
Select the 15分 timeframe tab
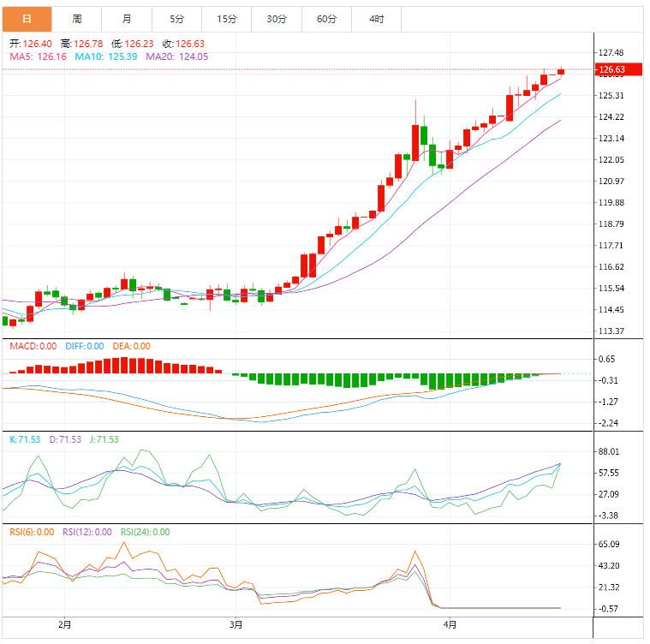point(227,18)
